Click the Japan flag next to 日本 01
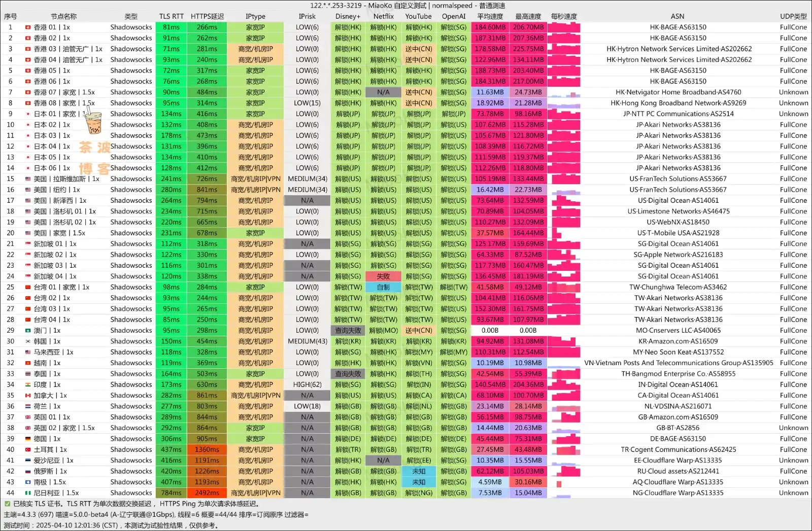Screen dimensions: 812x531 tap(27, 114)
